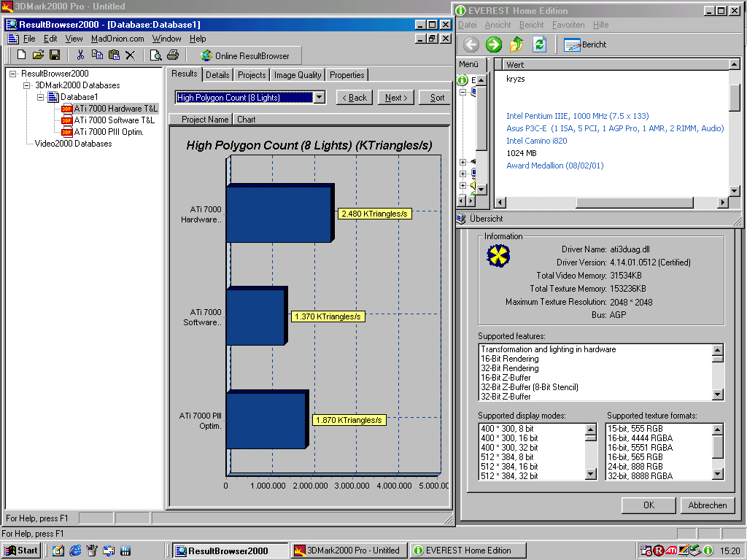The height and width of the screenshot is (560, 747).
Task: Open the Intel Pentium IIIE link
Action: (578, 116)
